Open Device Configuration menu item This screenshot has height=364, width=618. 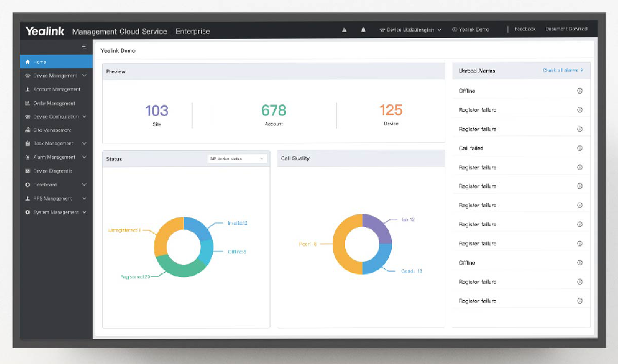coord(56,117)
